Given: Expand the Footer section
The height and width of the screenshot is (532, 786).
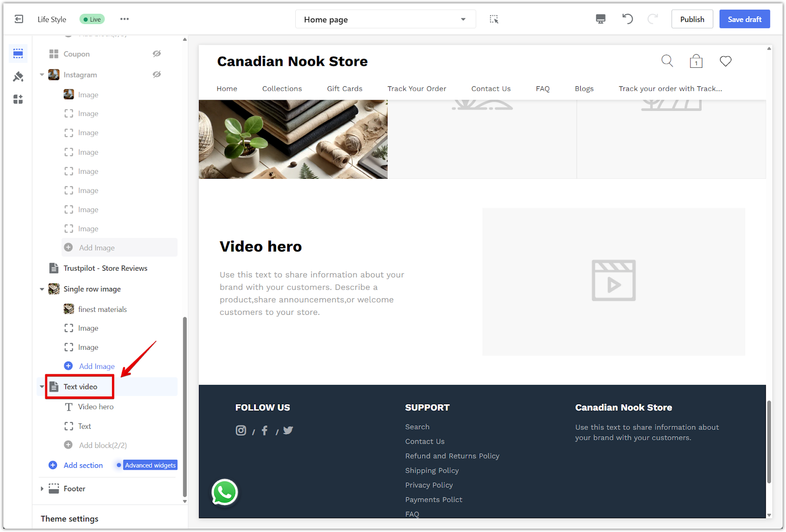Looking at the screenshot, I should 42,489.
